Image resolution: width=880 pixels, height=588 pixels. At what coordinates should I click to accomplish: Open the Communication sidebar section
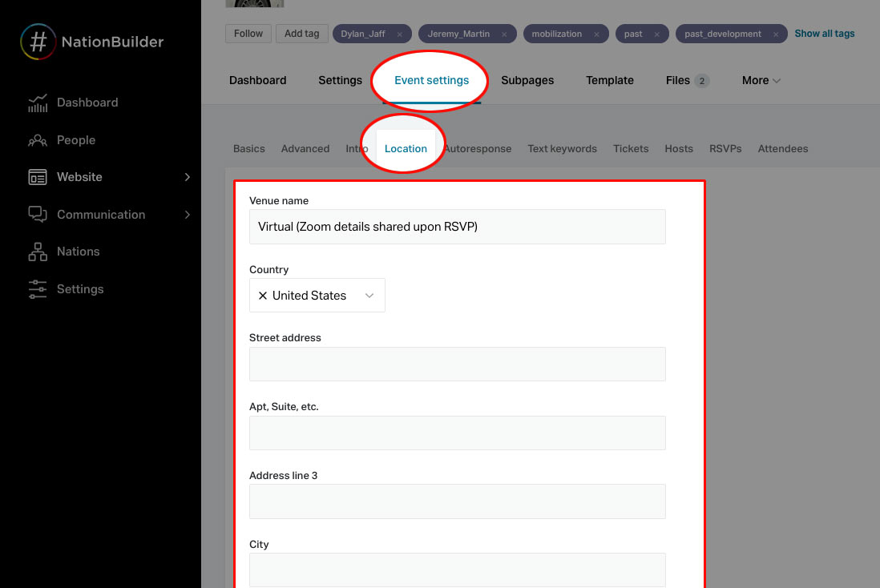coord(100,215)
